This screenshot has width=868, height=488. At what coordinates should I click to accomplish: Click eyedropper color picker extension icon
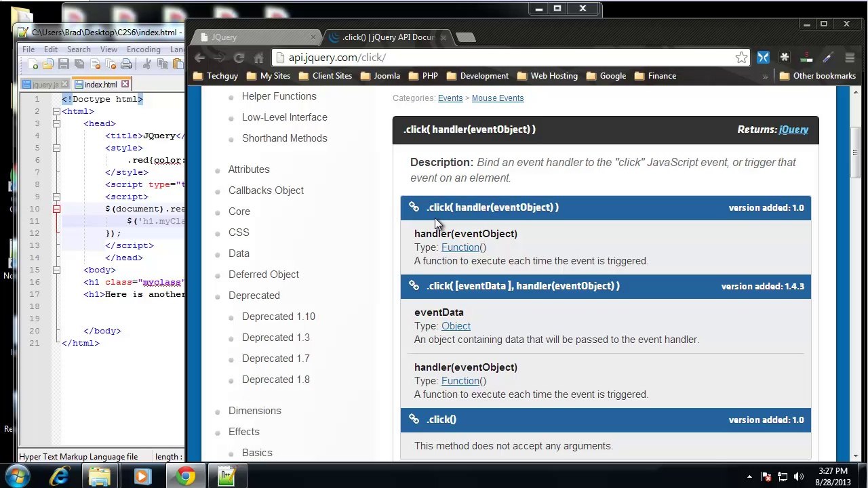click(x=828, y=58)
